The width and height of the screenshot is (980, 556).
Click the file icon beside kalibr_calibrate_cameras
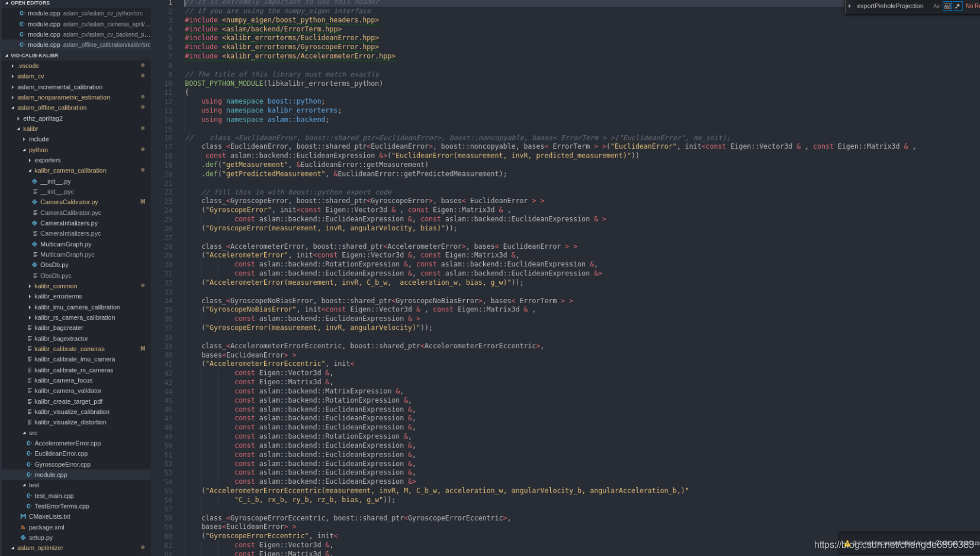coord(29,349)
